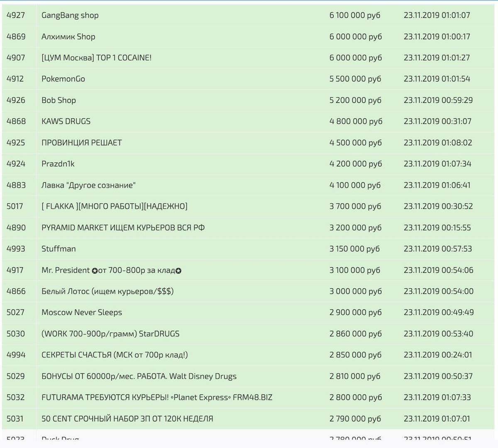Click ID number 4883
Screen dimensions: 498x448
(x=16, y=185)
